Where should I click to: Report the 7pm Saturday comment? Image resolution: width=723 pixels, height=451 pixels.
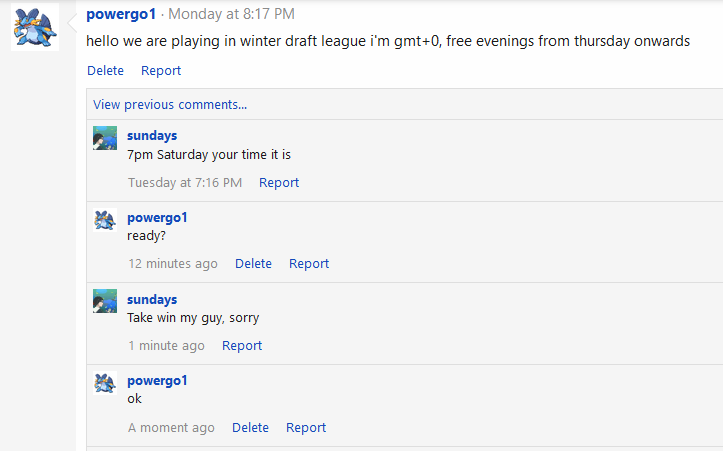point(279,183)
